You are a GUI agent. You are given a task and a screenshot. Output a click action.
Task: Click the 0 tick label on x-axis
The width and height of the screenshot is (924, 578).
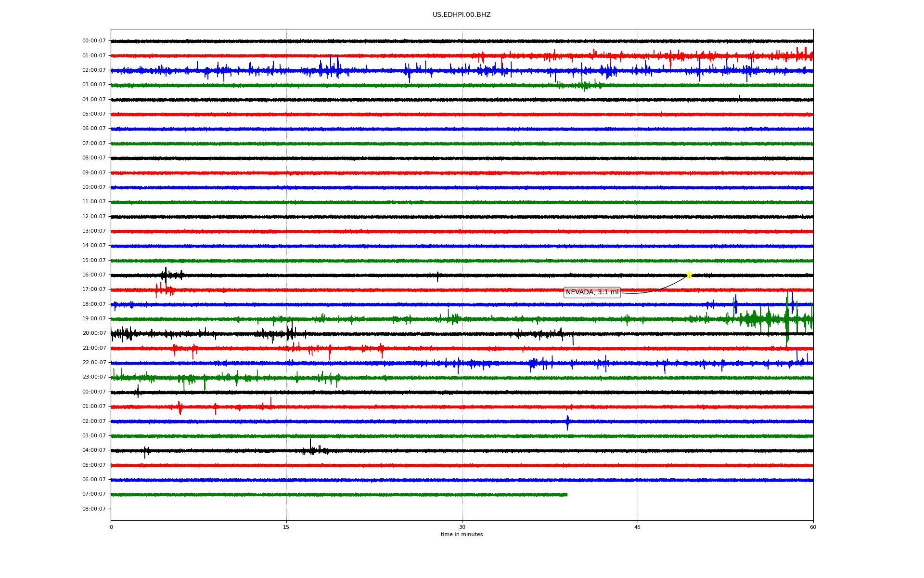pyautogui.click(x=111, y=527)
